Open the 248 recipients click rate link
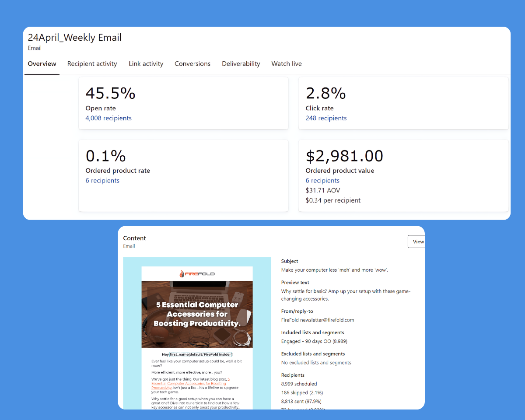The height and width of the screenshot is (420, 525). [x=326, y=118]
